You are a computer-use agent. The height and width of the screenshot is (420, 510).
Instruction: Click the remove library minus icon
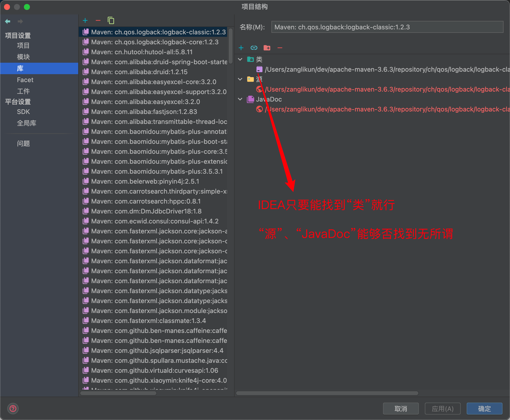coord(98,21)
